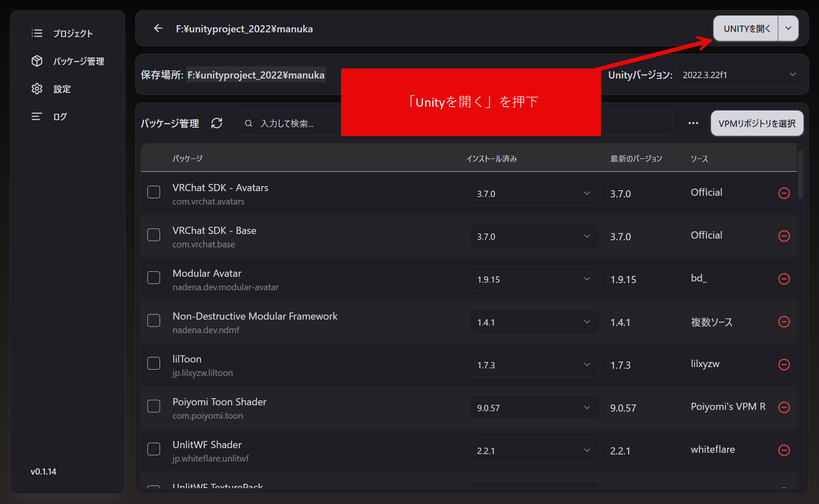Remove lilToon package
819x504 pixels.
point(784,365)
